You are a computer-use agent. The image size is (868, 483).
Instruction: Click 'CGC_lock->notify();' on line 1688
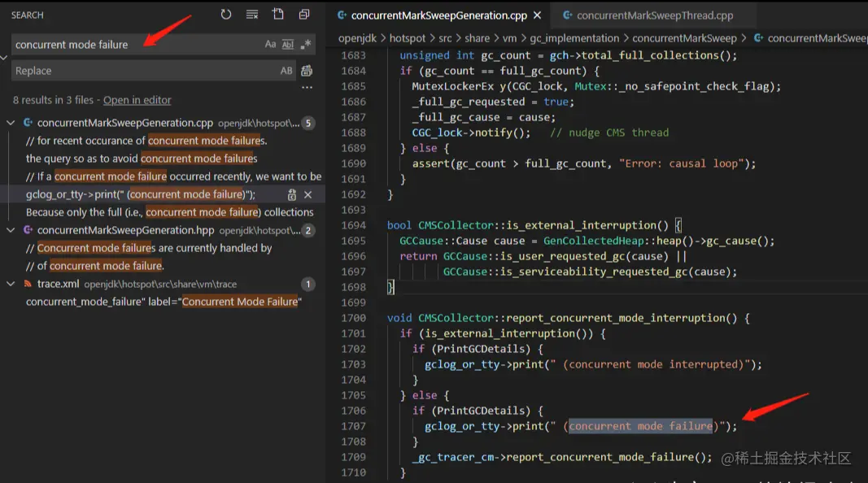(x=471, y=133)
